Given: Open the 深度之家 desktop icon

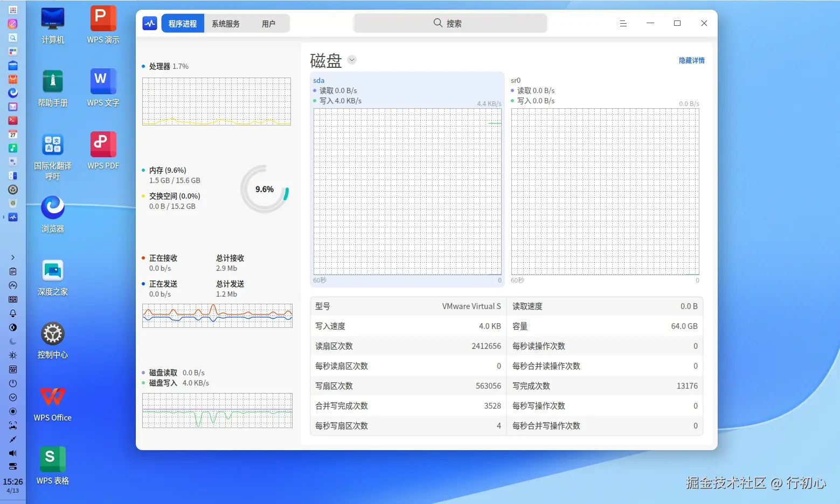Looking at the screenshot, I should 53,278.
